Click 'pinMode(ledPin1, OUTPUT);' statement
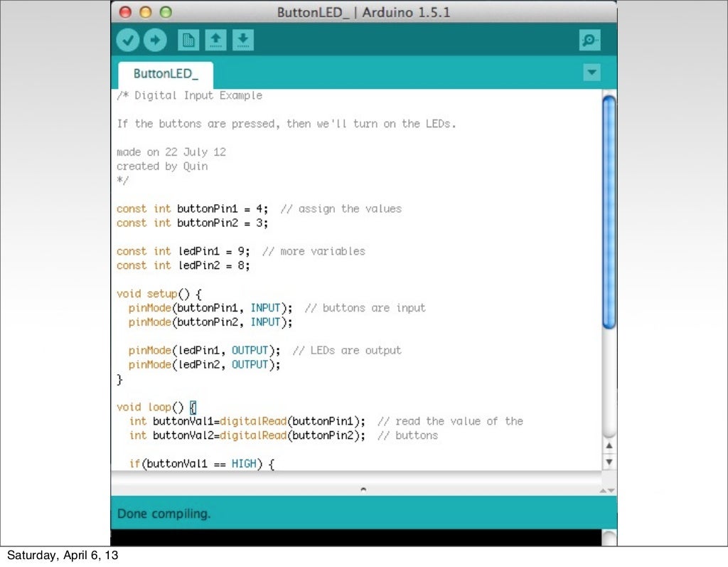Viewport: 728px width, 567px height. pyautogui.click(x=205, y=351)
